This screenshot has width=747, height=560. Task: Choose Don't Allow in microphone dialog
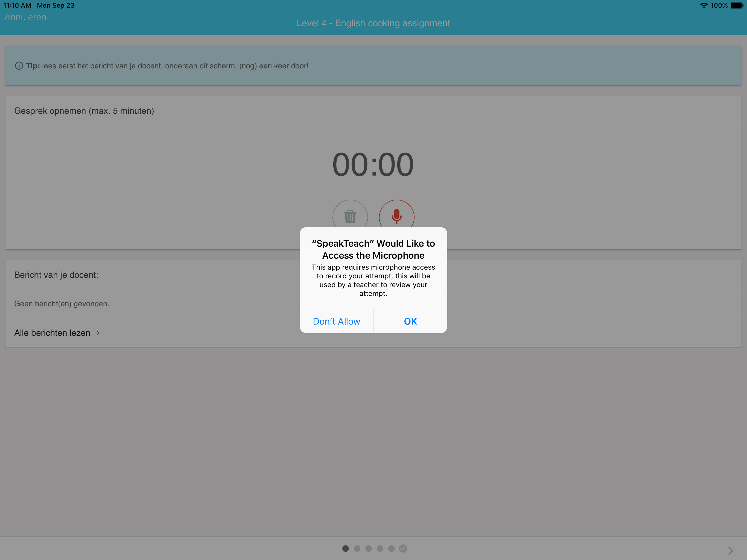[x=336, y=321]
